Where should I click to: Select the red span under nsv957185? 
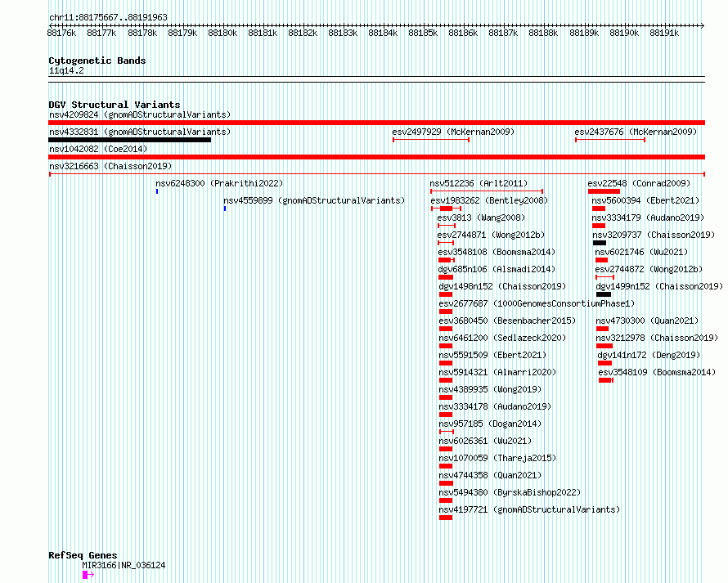click(x=446, y=432)
